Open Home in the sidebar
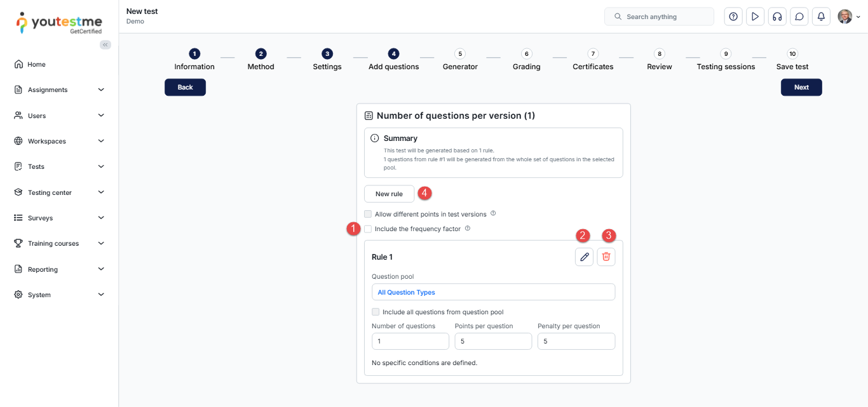The height and width of the screenshot is (407, 868). coord(36,64)
